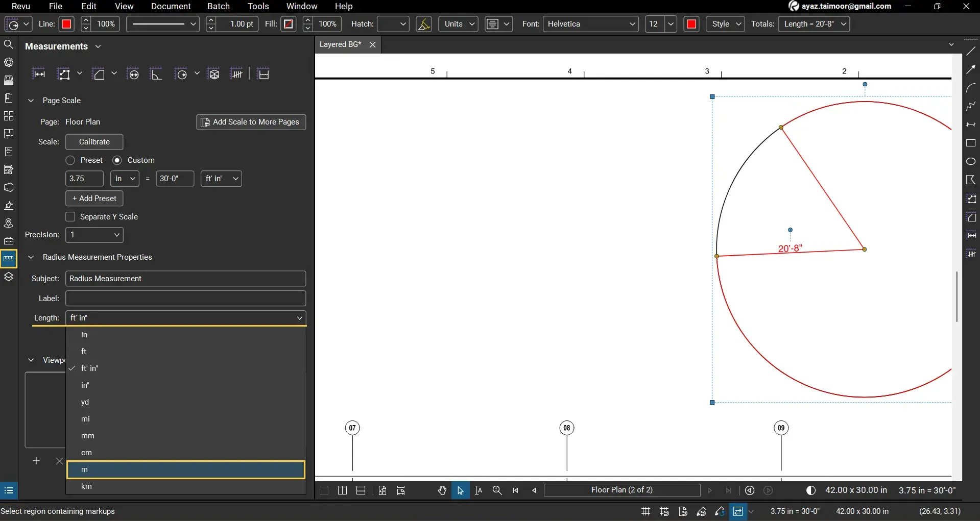Open the font color swatch picker
The width and height of the screenshot is (980, 521).
pyautogui.click(x=691, y=23)
